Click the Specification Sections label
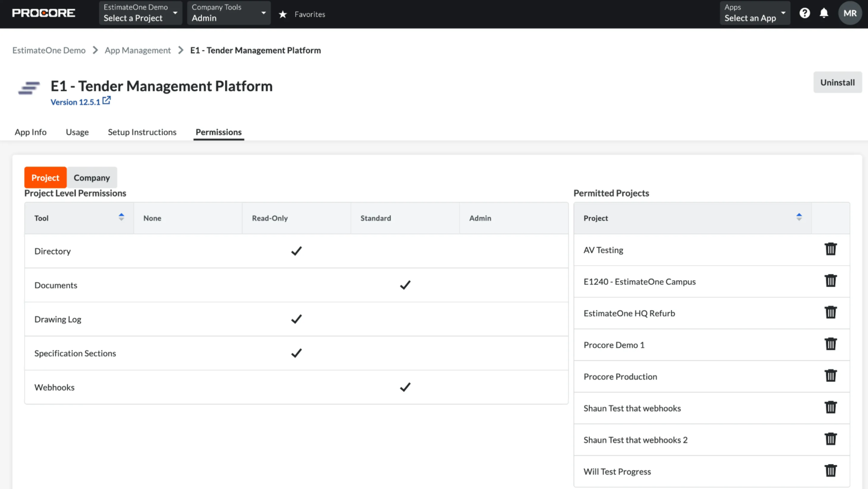This screenshot has width=868, height=489. coord(75,353)
